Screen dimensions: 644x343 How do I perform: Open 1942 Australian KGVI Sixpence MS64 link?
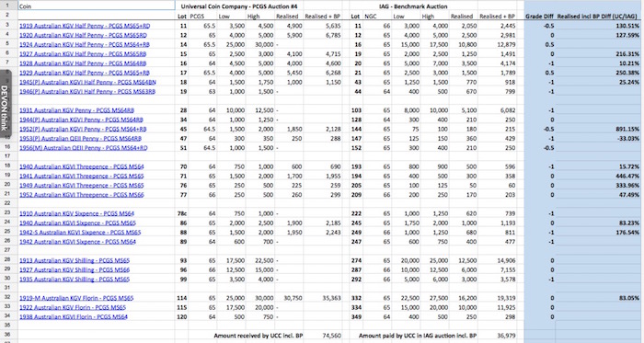(x=77, y=242)
